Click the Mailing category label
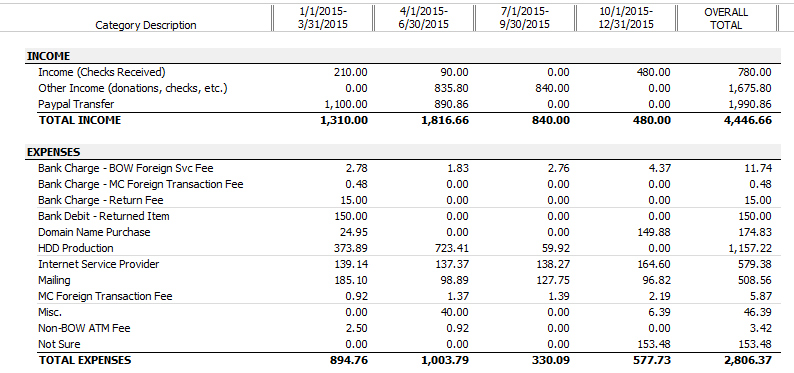Viewport: 794px width, 373px height. [x=54, y=280]
